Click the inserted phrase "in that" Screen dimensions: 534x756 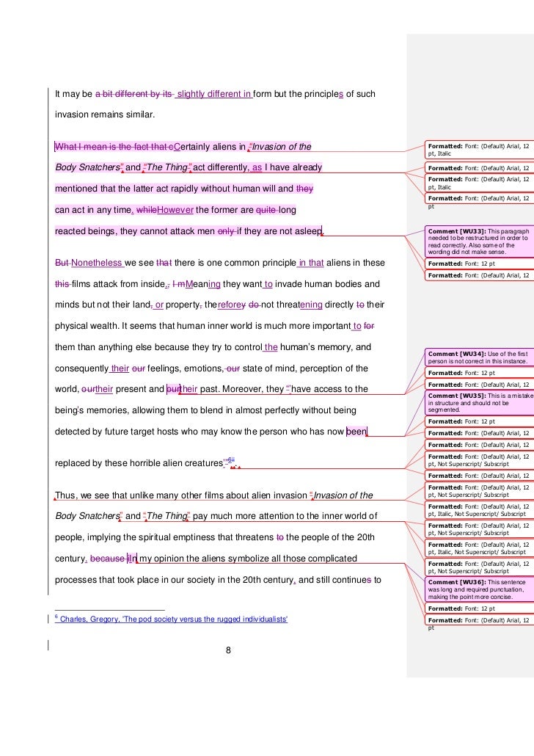point(311,263)
